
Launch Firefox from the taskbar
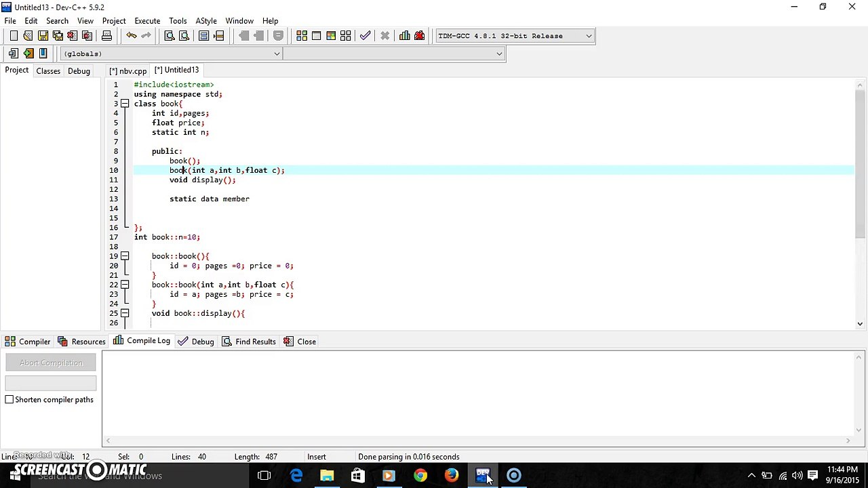[x=451, y=475]
